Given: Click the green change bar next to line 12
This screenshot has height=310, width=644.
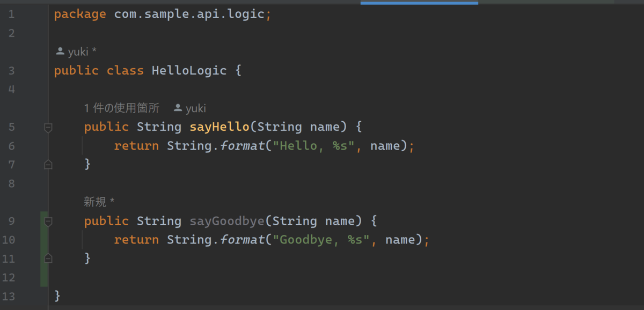Looking at the screenshot, I should [42, 277].
